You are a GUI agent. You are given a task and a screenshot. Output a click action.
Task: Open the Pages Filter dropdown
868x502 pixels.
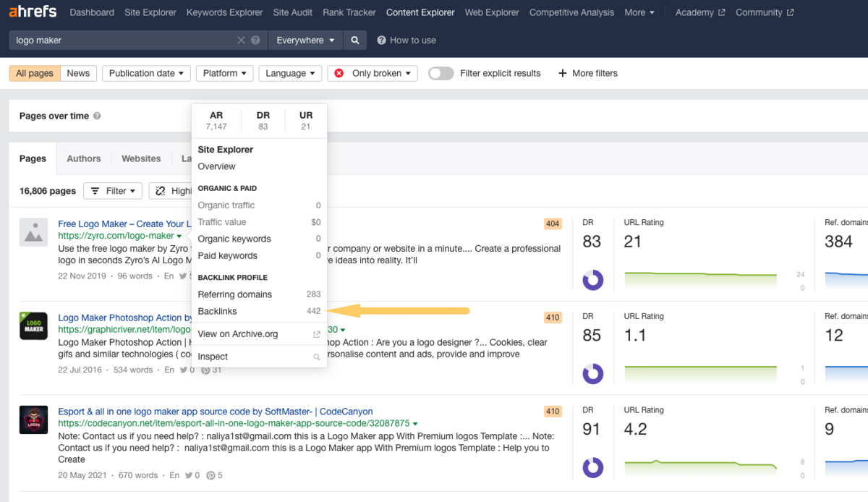tap(112, 191)
